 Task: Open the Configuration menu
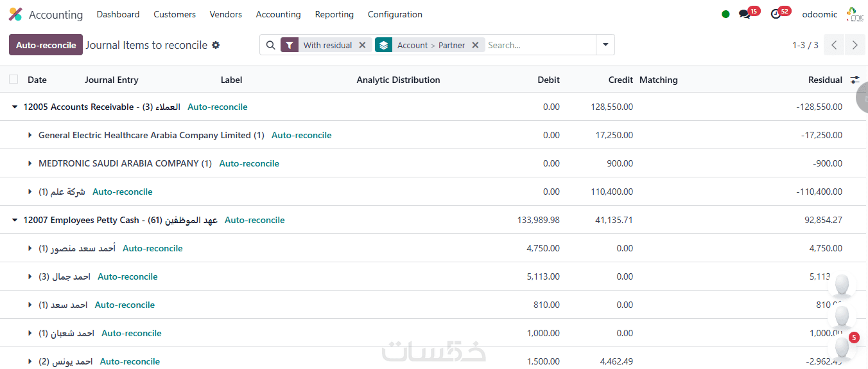point(395,14)
